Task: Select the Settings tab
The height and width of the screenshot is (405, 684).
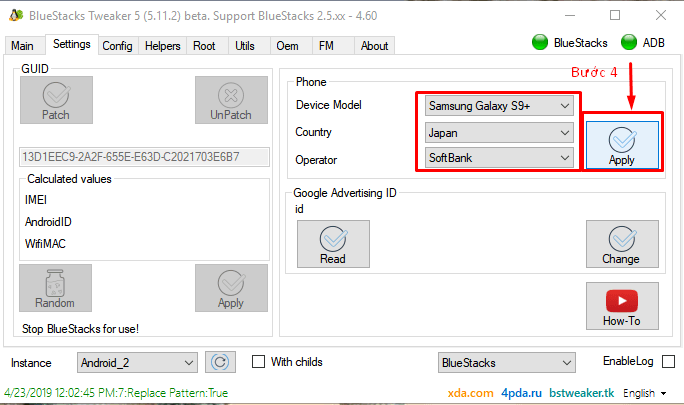Action: point(72,44)
